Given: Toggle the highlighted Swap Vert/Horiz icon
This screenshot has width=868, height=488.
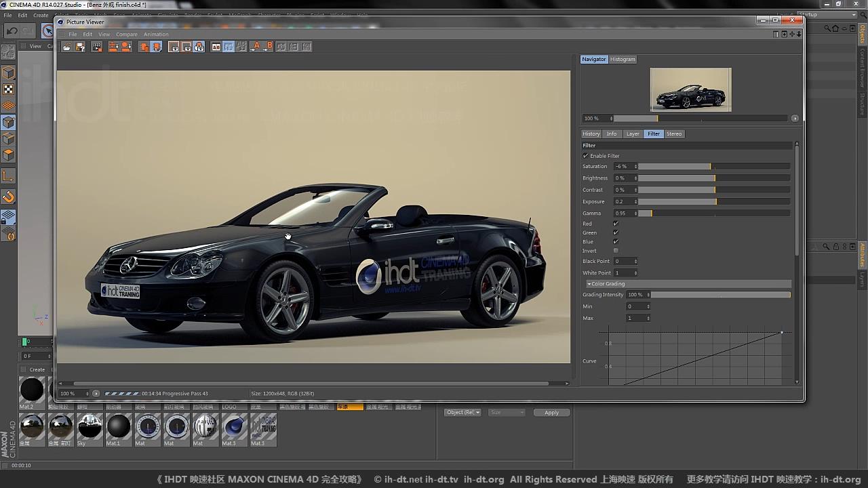Looking at the screenshot, I should tap(229, 47).
